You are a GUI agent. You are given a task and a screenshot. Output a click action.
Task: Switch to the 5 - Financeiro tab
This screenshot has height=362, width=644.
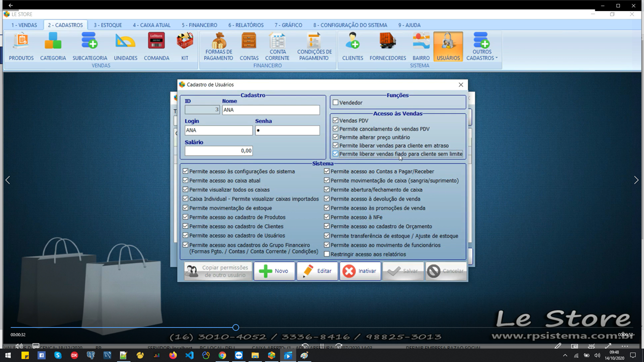(x=199, y=25)
